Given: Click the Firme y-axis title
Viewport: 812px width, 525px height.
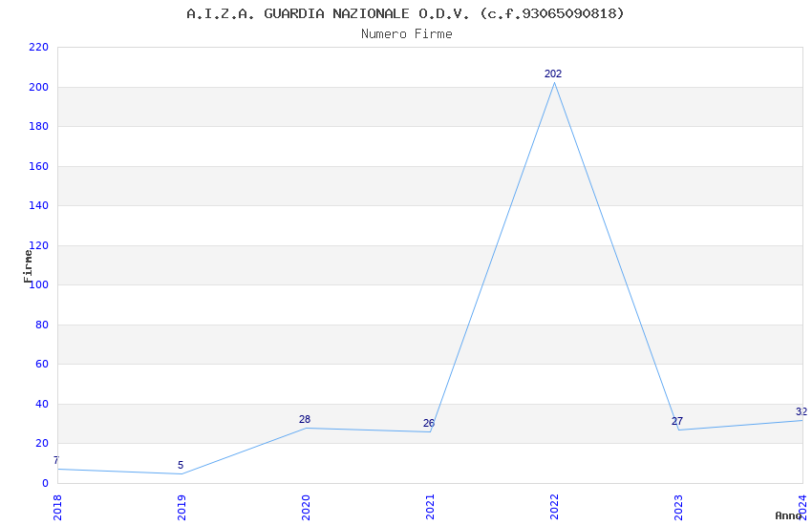Looking at the screenshot, I should (28, 266).
